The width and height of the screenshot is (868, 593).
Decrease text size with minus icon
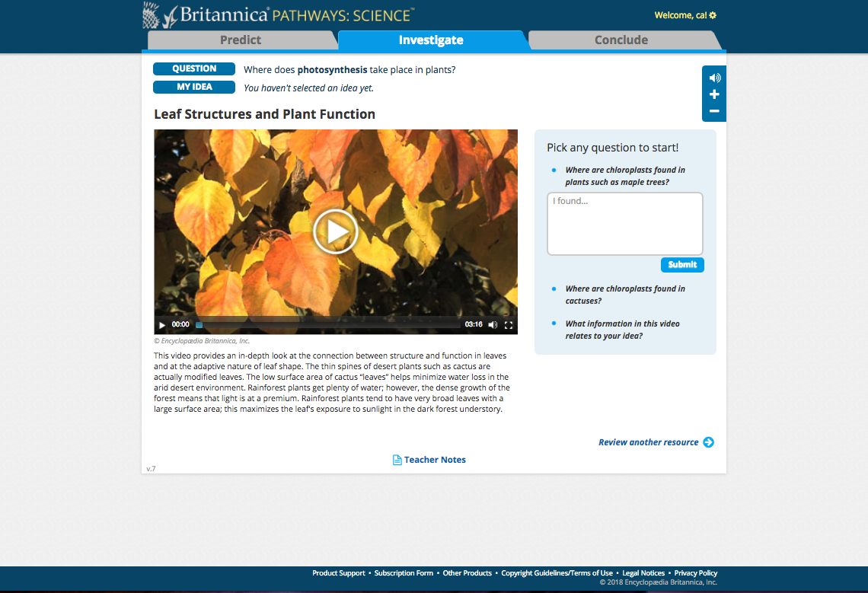click(714, 111)
